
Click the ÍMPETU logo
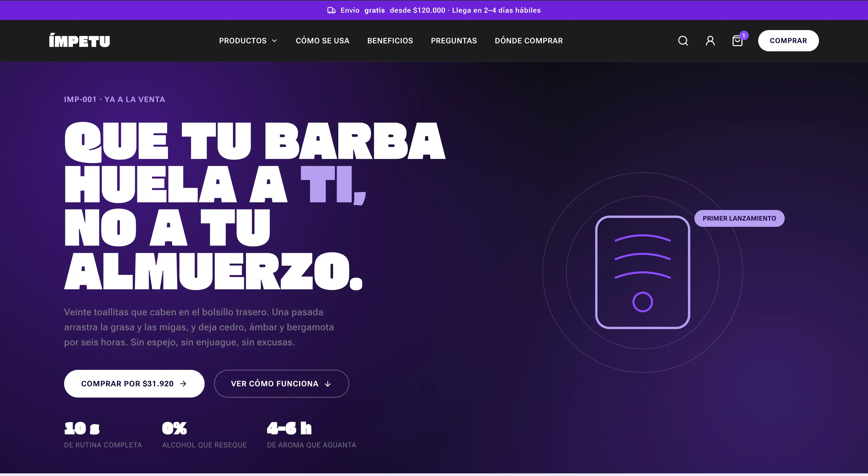pos(79,40)
